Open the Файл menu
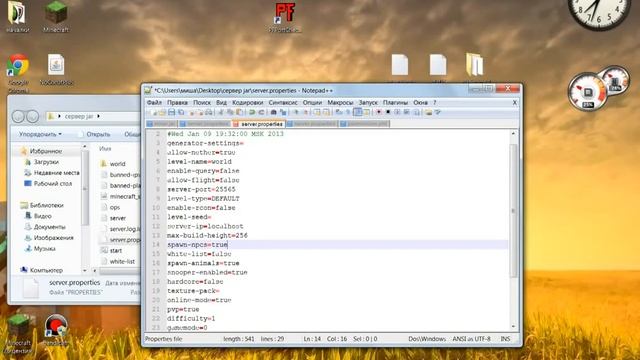This screenshot has height=360, width=640. (x=154, y=102)
